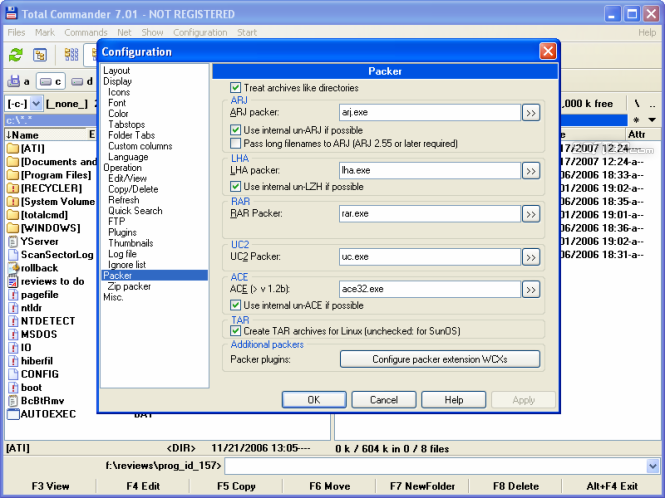Select Plugins in configuration tree
Image resolution: width=665 pixels, height=498 pixels.
122,232
